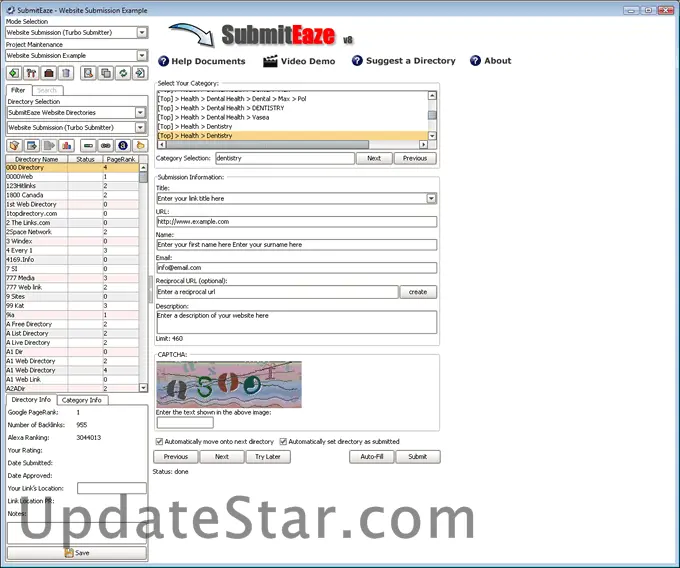The image size is (680, 568).
Task: Click the directory list scrollbar thumb
Action: (x=143, y=177)
